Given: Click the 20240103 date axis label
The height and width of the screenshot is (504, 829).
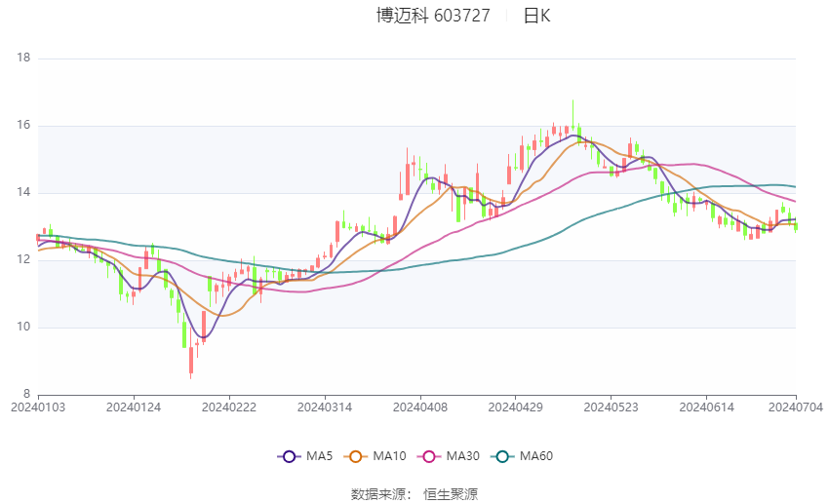Looking at the screenshot, I should tap(37, 406).
